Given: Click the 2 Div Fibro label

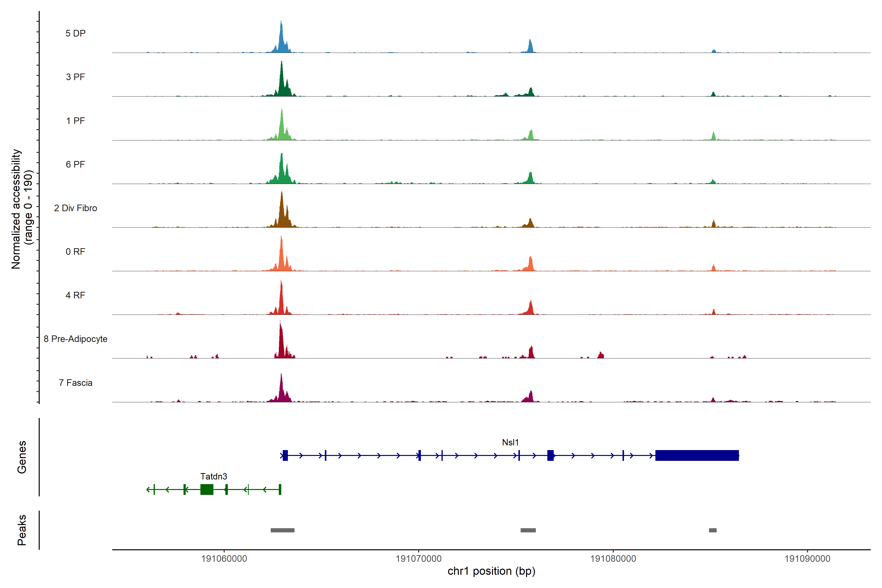Looking at the screenshot, I should [75, 208].
